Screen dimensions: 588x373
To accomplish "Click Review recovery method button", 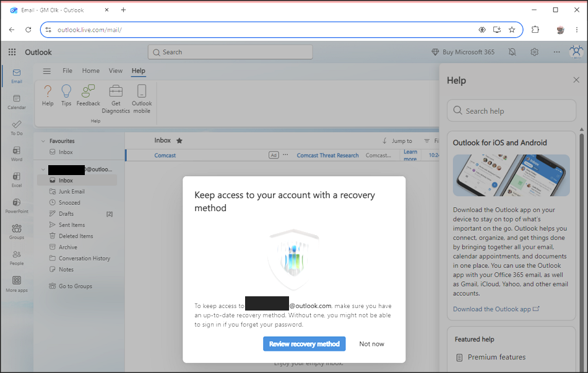I will click(304, 344).
